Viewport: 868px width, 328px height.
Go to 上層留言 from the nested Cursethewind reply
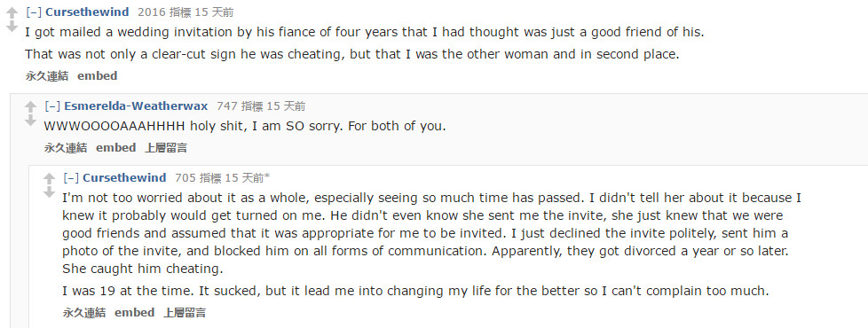pos(185,313)
